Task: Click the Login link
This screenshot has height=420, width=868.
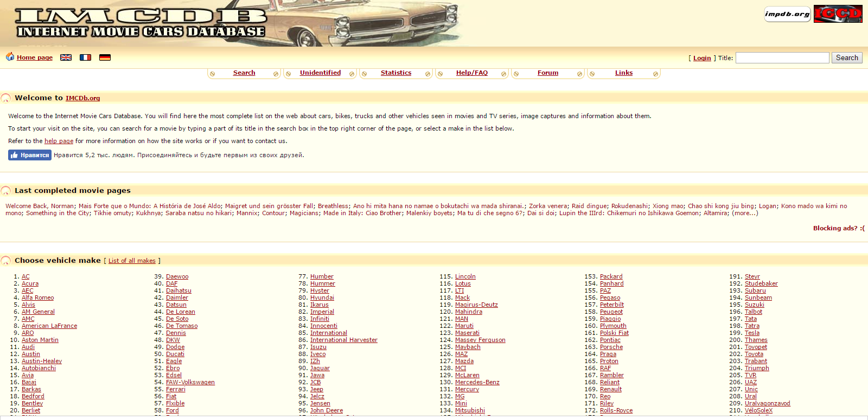Action: [702, 58]
